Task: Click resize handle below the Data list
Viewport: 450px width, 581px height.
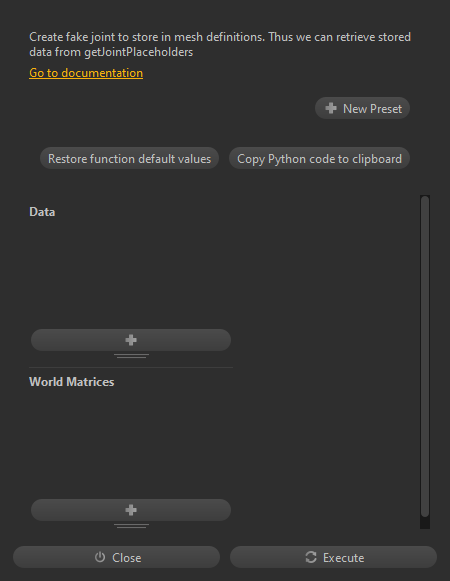Action: pos(131,356)
